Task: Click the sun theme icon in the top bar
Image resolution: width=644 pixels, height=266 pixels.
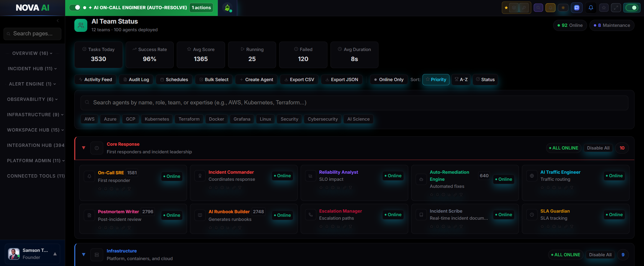Action: point(563,8)
